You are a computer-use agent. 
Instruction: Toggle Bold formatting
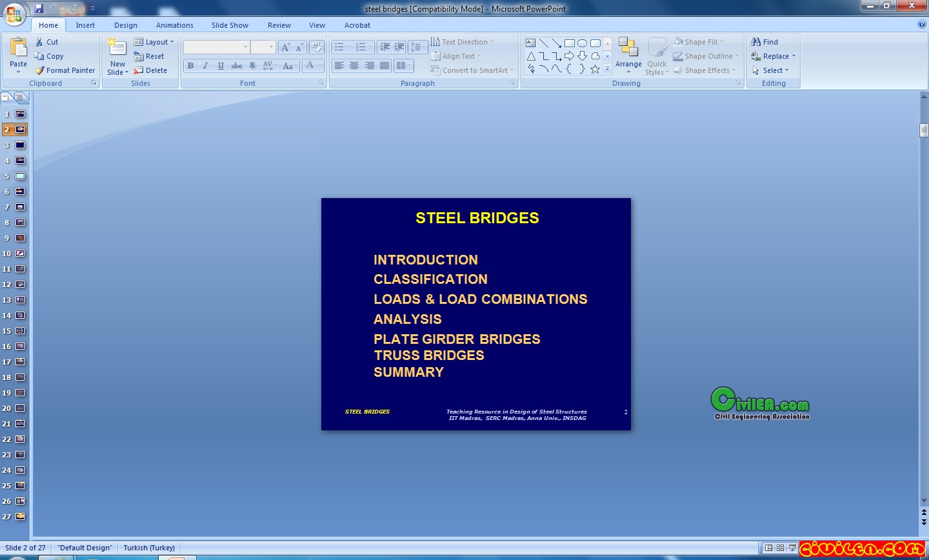190,66
